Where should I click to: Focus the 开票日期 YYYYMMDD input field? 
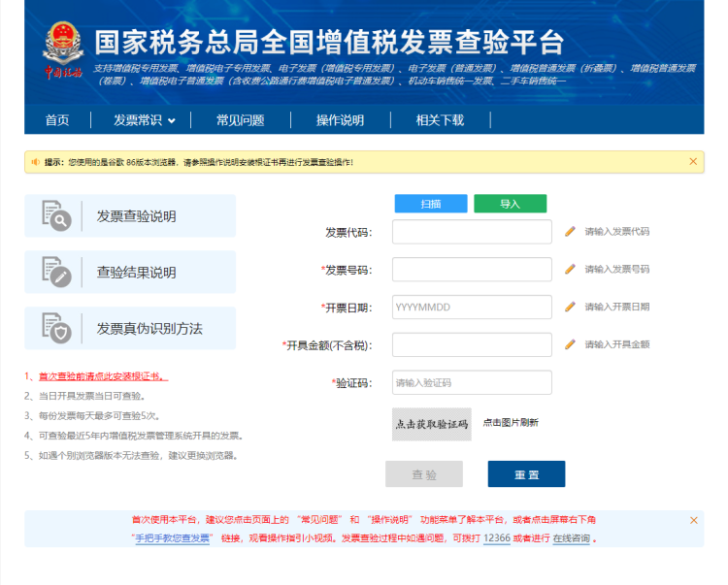472,307
